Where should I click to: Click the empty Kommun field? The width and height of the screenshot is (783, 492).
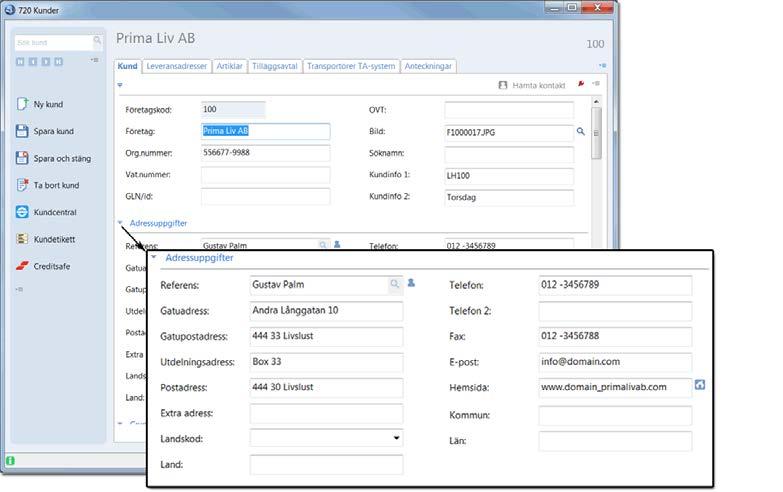[x=615, y=415]
